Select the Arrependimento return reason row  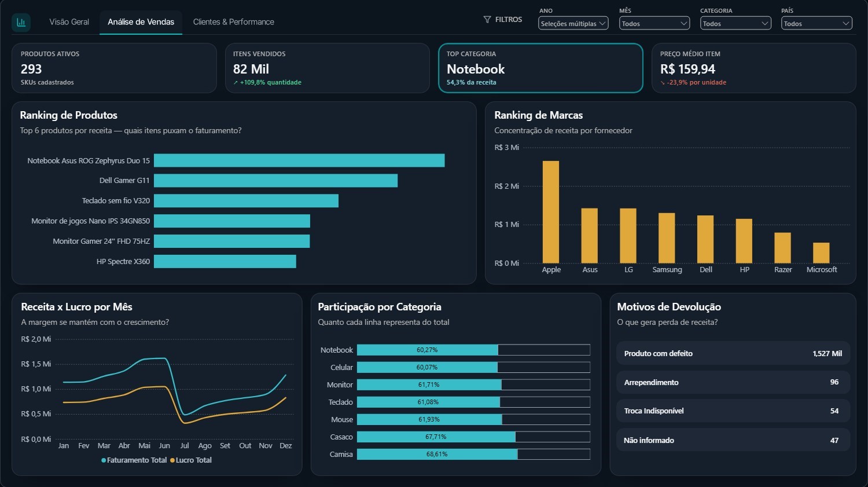[733, 382]
